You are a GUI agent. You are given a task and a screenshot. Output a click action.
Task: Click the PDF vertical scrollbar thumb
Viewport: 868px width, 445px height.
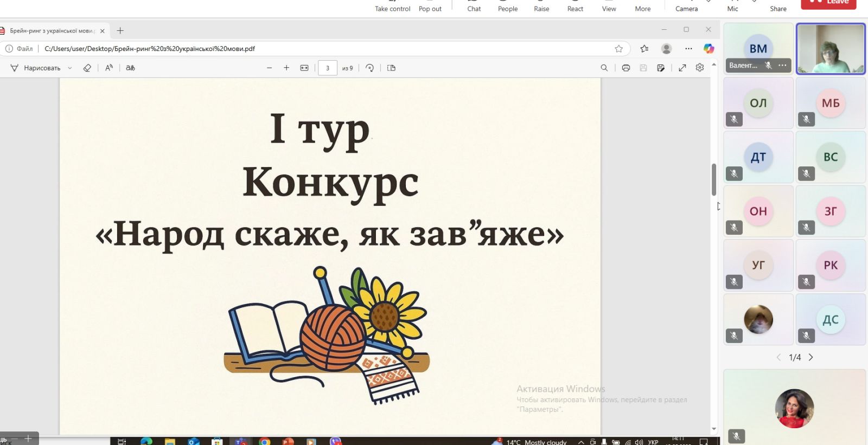714,179
